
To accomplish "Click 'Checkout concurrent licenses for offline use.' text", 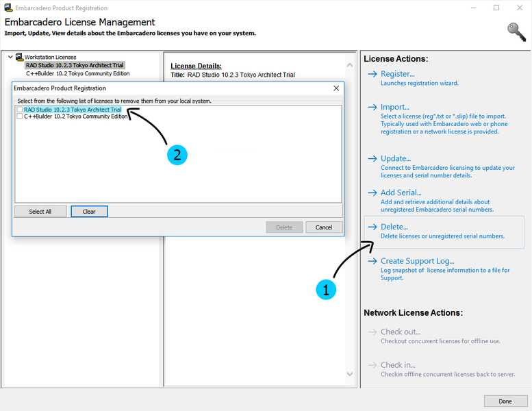I will (x=440, y=341).
